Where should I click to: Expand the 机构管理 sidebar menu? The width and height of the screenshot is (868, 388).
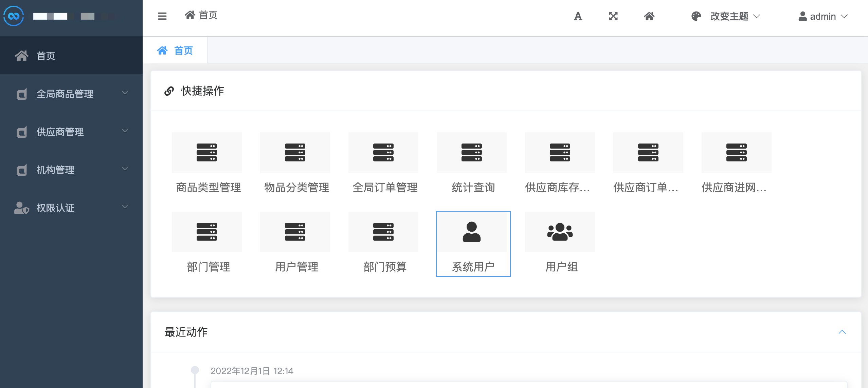tap(71, 170)
